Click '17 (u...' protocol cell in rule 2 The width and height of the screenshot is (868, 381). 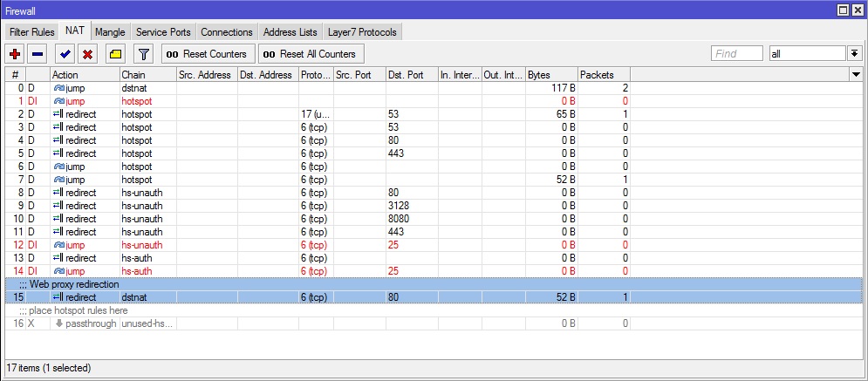click(x=316, y=114)
